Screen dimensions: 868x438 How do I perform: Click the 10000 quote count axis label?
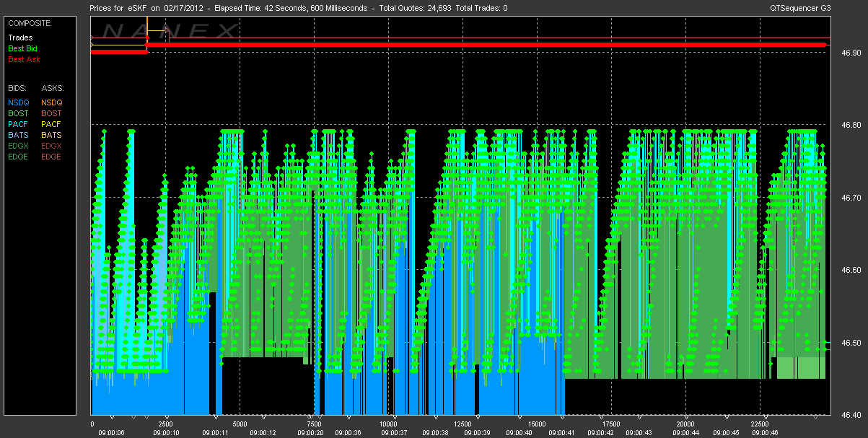click(388, 424)
